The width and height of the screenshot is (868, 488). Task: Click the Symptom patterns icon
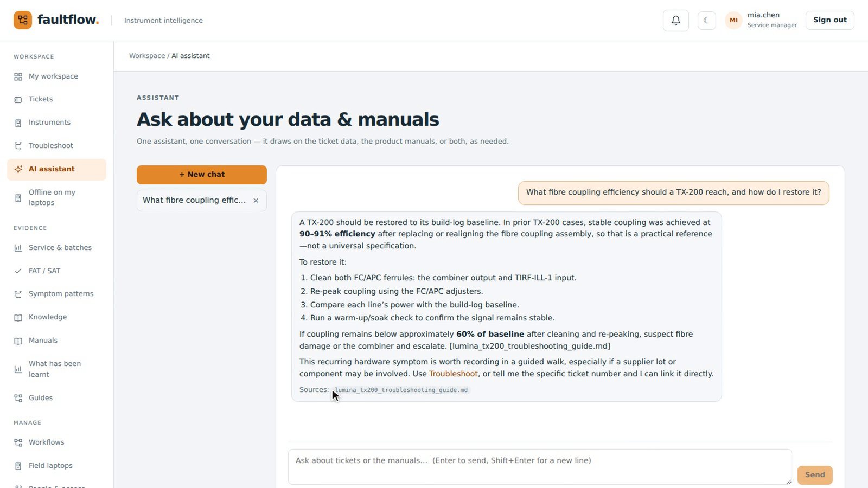coord(18,294)
